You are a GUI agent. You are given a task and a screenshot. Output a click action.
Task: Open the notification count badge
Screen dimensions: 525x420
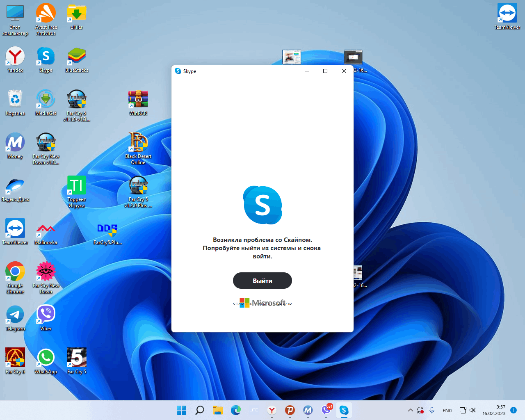point(513,410)
